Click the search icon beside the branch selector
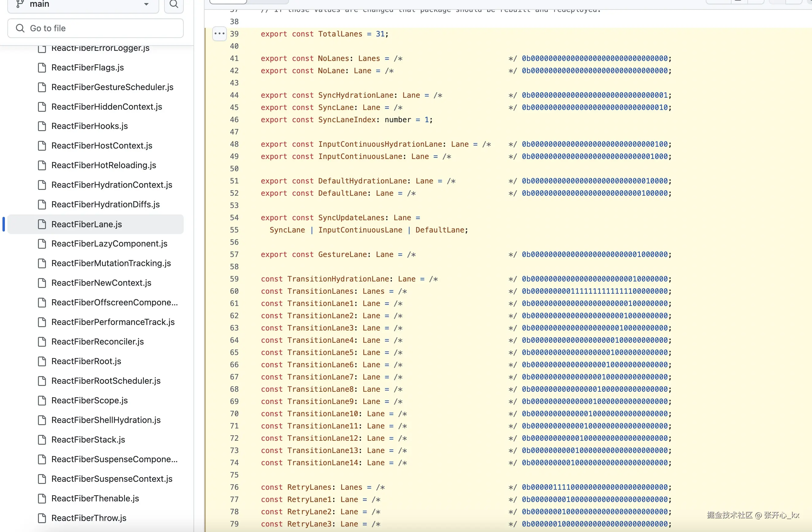This screenshot has height=532, width=812. tap(174, 4)
